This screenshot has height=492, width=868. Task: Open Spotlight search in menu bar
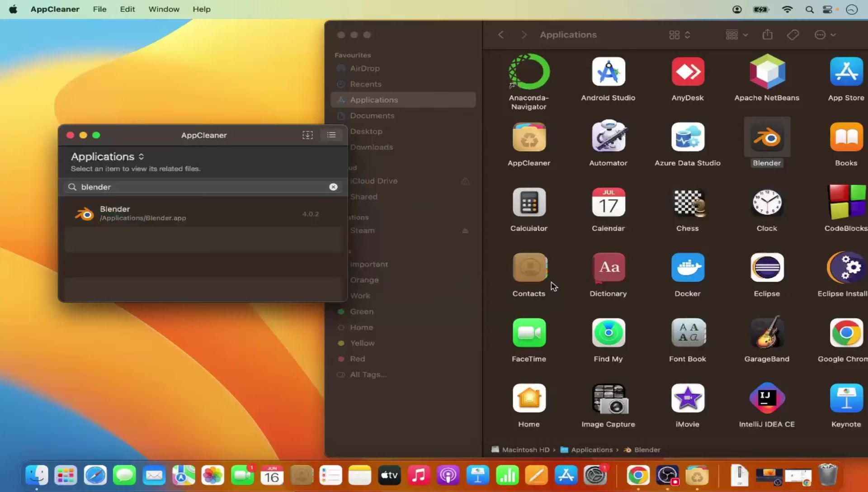point(809,9)
